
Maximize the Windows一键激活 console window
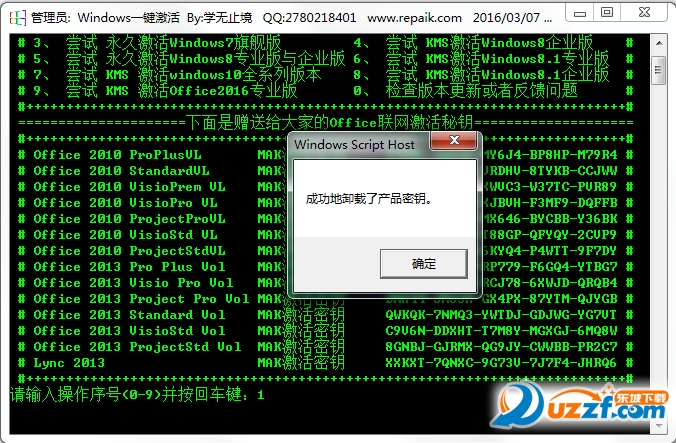607,13
